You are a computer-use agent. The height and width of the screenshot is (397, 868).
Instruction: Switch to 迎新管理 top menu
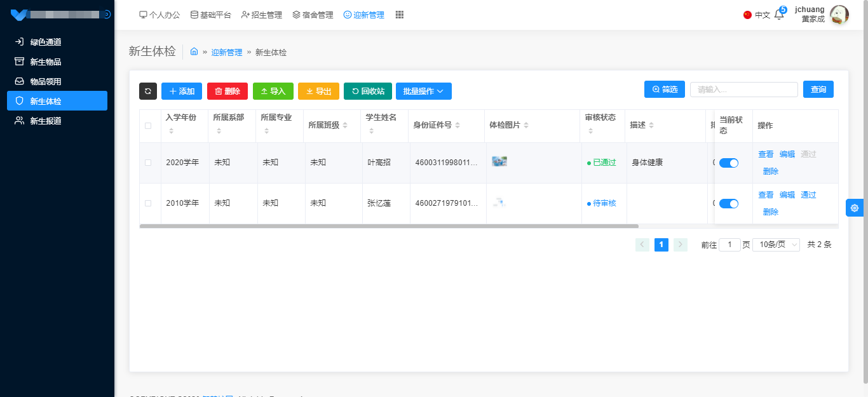363,15
